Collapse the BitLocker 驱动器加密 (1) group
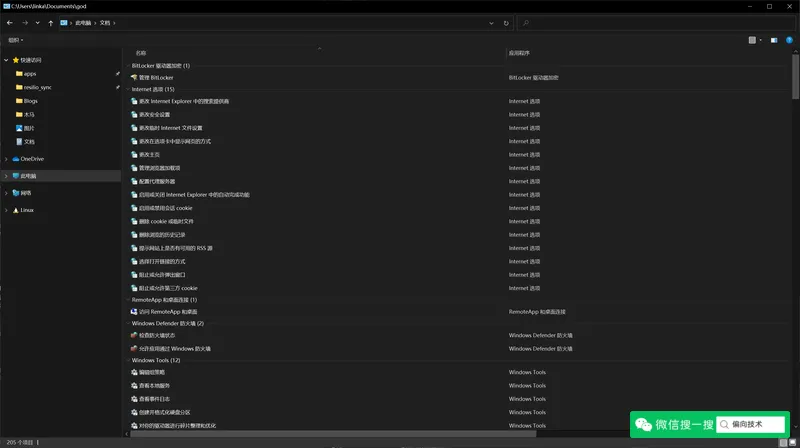 point(128,66)
